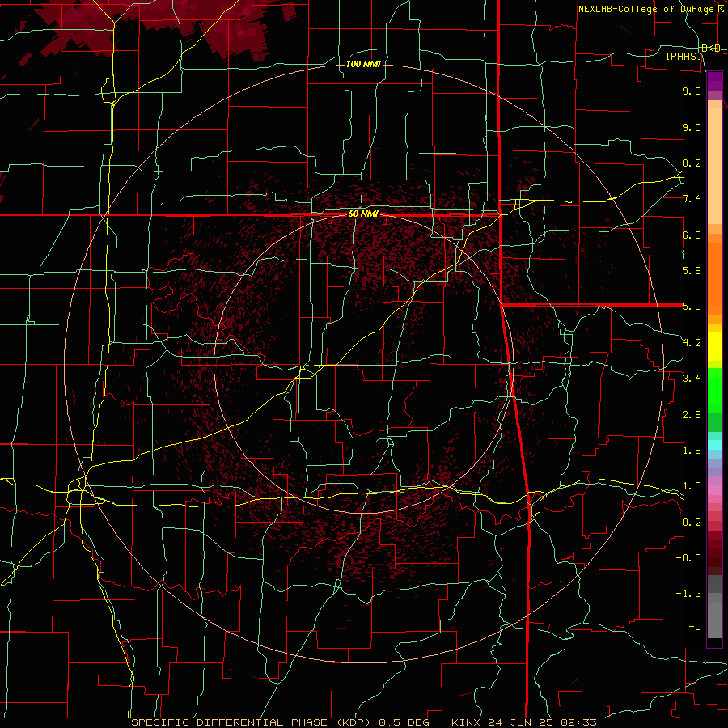Pick the yellow legend color band

coord(714,346)
